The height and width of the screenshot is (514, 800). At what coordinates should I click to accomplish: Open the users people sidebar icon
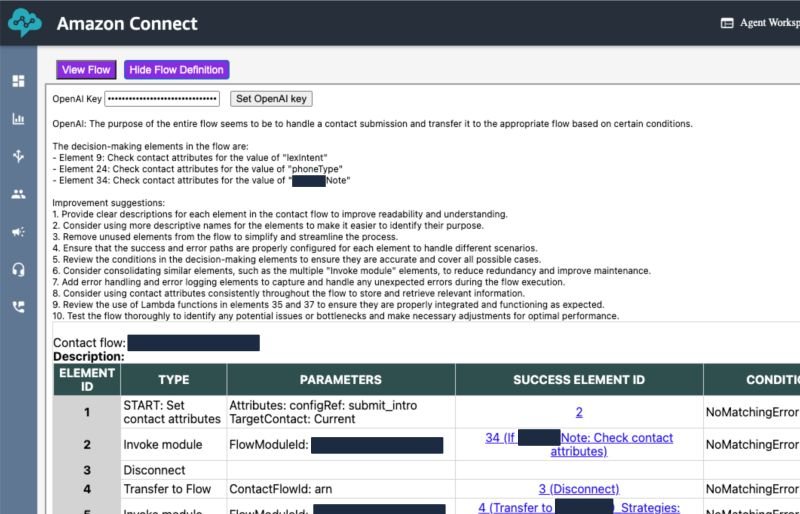click(18, 194)
